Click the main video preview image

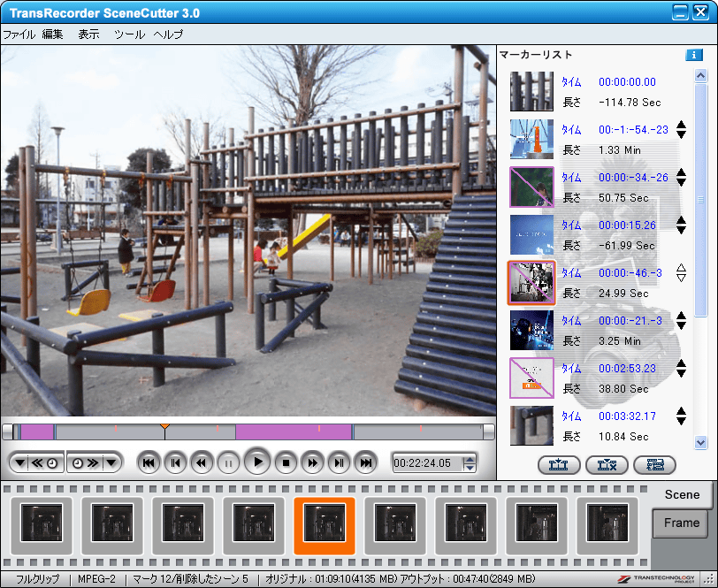248,231
